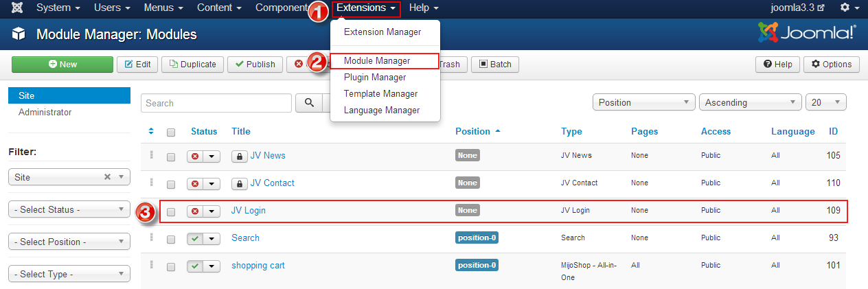Click the Module Manager cube icon

point(19,34)
